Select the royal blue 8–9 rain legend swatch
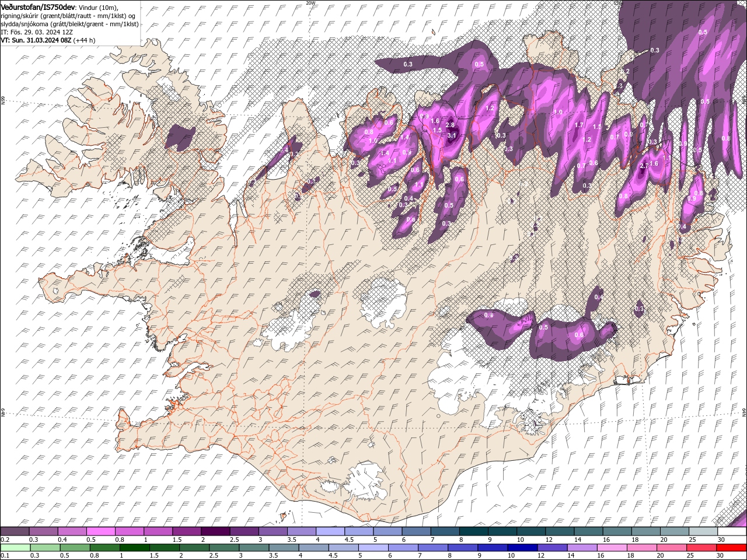The height and width of the screenshot is (560, 747). tap(463, 548)
